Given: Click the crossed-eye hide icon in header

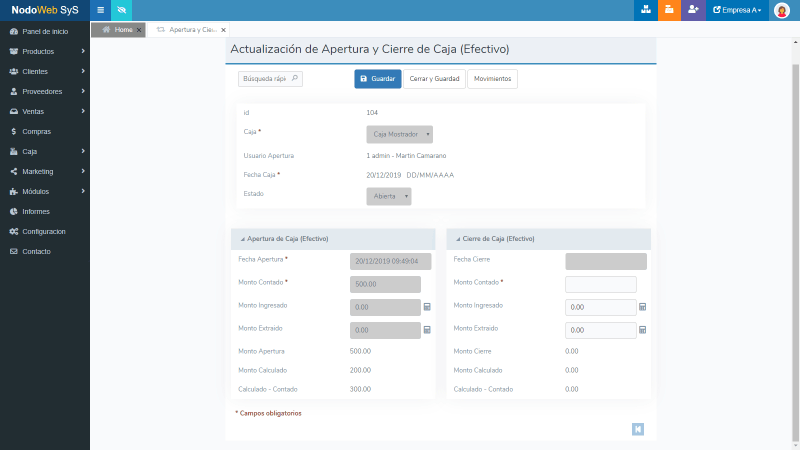Looking at the screenshot, I should click(x=121, y=10).
